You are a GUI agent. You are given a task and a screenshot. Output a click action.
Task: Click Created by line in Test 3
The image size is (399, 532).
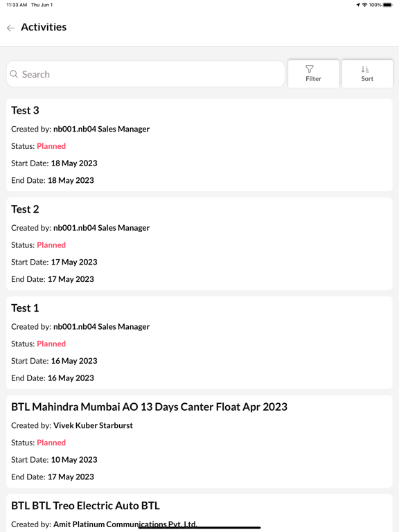coord(80,129)
